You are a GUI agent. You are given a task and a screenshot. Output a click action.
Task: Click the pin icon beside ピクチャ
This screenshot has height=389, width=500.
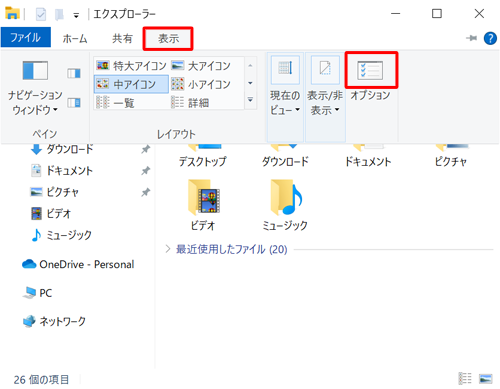[x=145, y=192]
